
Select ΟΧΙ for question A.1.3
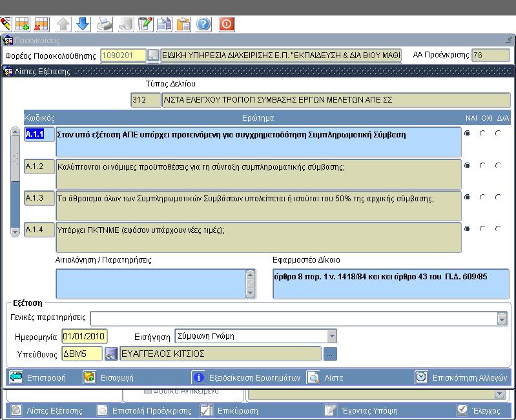482,197
